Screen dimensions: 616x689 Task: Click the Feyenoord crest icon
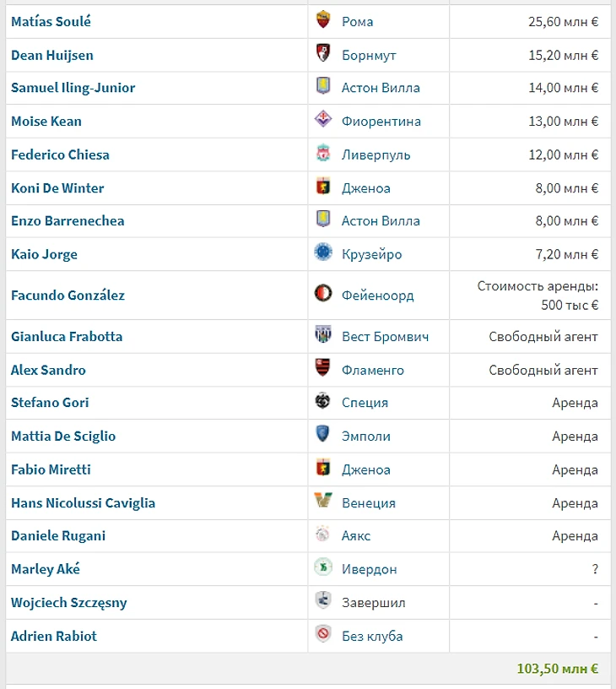323,293
